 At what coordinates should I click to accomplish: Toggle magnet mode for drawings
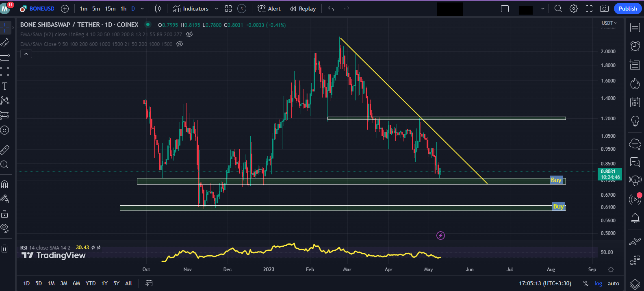(5, 185)
